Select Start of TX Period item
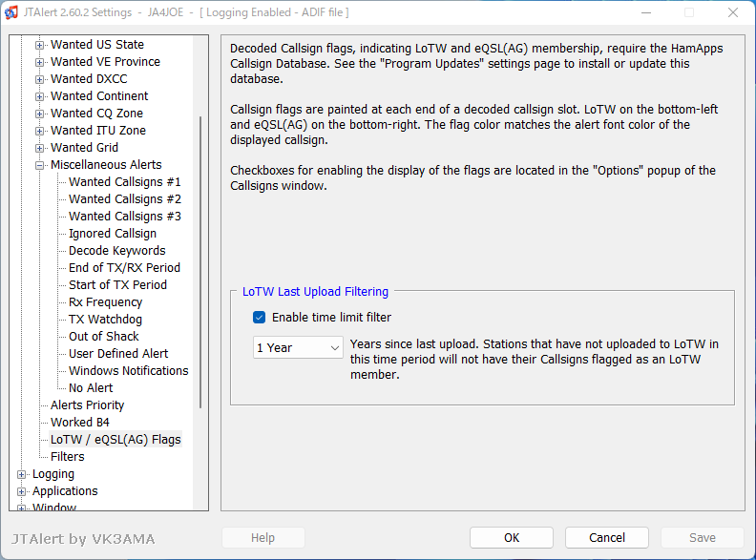 coord(117,285)
